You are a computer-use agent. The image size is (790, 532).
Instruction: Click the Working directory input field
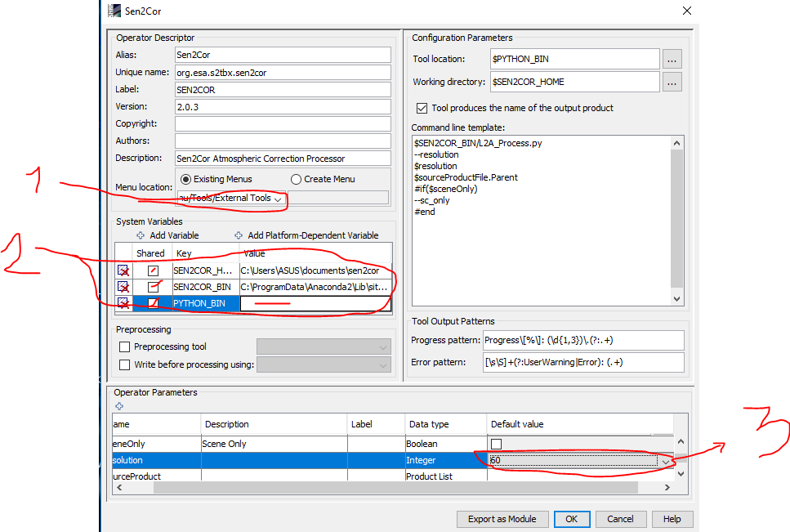pos(575,82)
